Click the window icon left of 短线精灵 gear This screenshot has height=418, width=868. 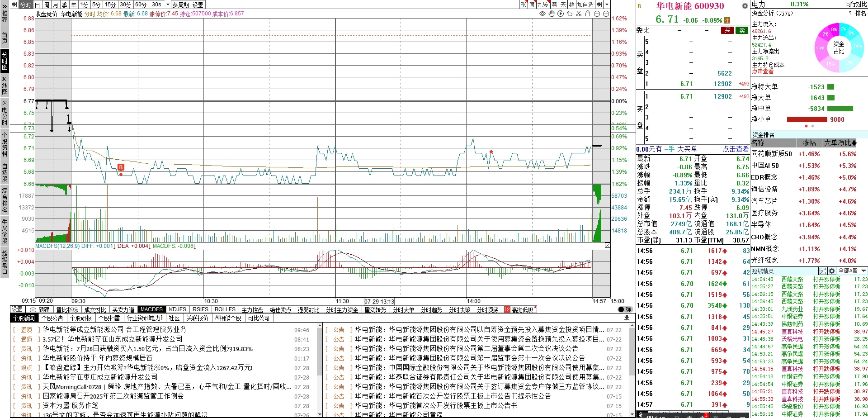823,271
